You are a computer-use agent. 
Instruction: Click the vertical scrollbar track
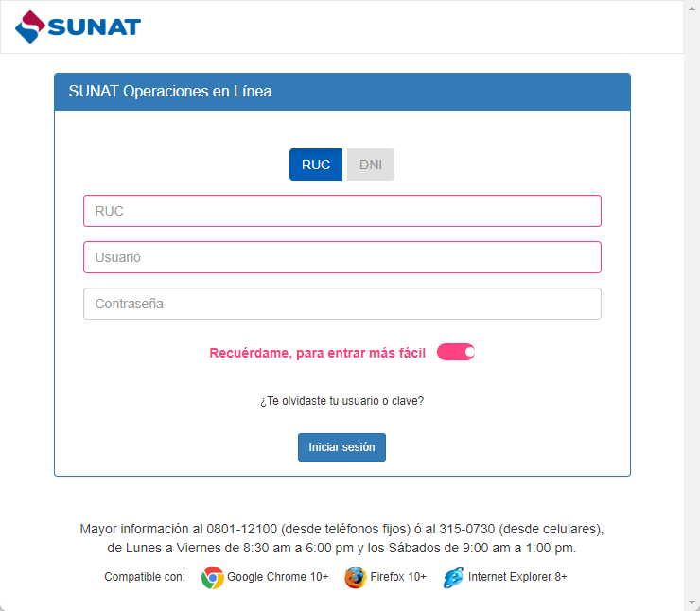click(x=692, y=305)
